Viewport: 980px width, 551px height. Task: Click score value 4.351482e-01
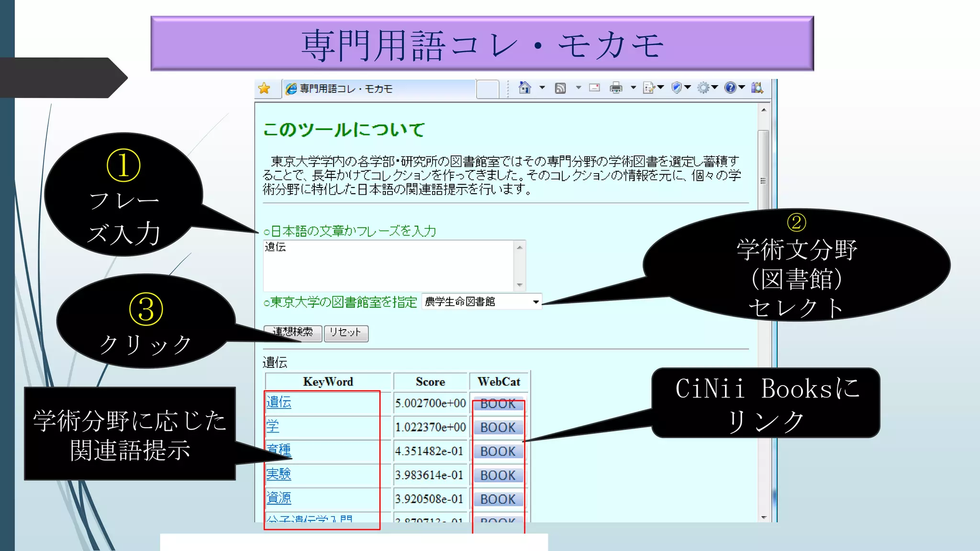[x=429, y=451]
